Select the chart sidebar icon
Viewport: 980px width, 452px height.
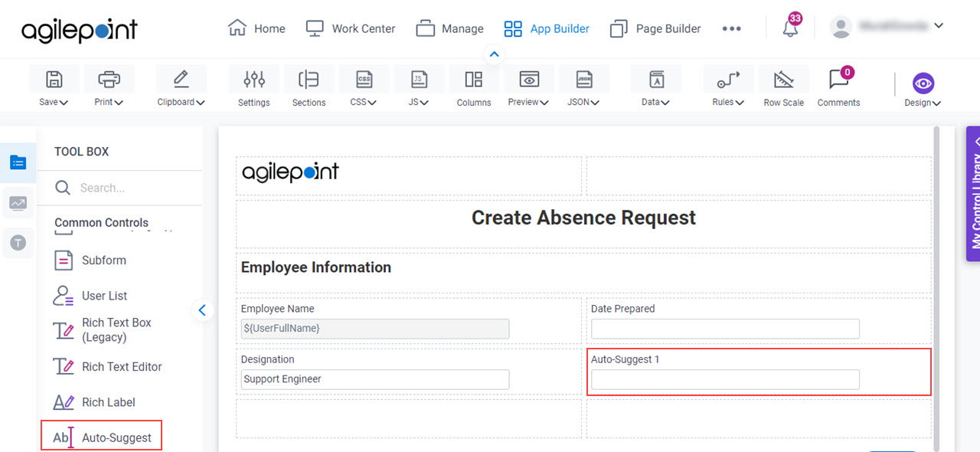[x=18, y=203]
